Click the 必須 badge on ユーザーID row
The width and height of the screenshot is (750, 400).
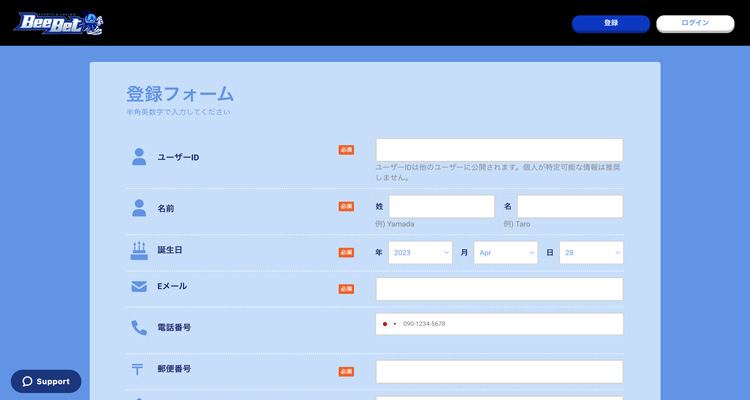(x=346, y=150)
